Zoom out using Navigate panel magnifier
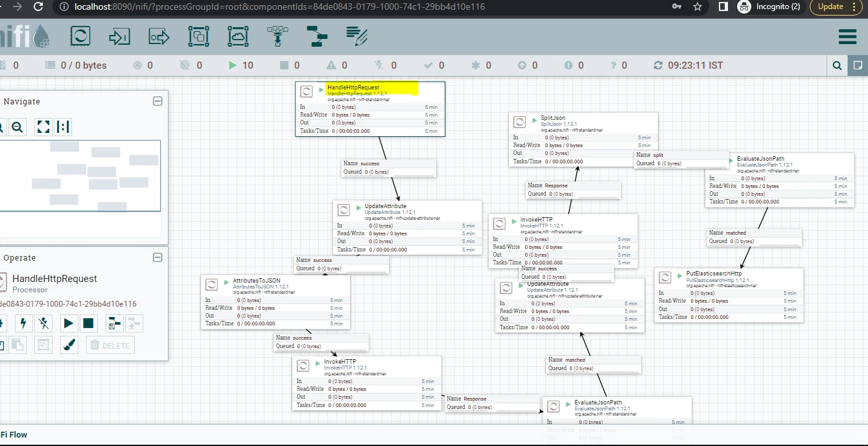The height and width of the screenshot is (446, 868). pyautogui.click(x=18, y=126)
